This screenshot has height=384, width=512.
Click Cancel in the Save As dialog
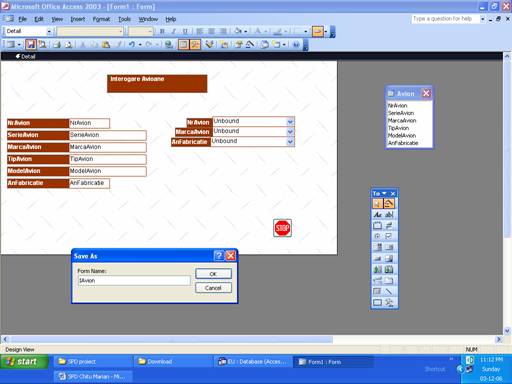tap(213, 288)
